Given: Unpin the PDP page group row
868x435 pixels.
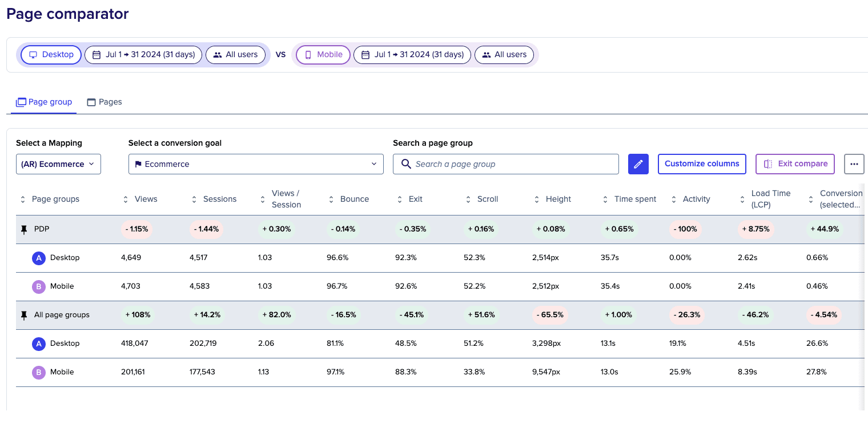Looking at the screenshot, I should point(23,229).
